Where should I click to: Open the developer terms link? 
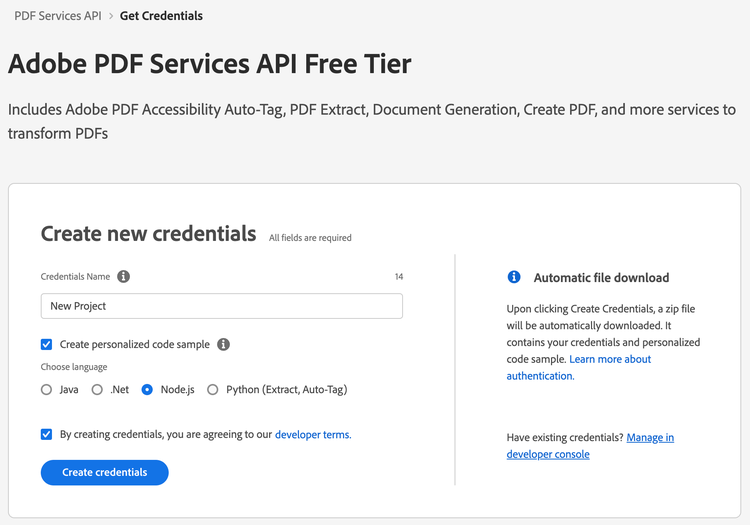[x=313, y=435]
